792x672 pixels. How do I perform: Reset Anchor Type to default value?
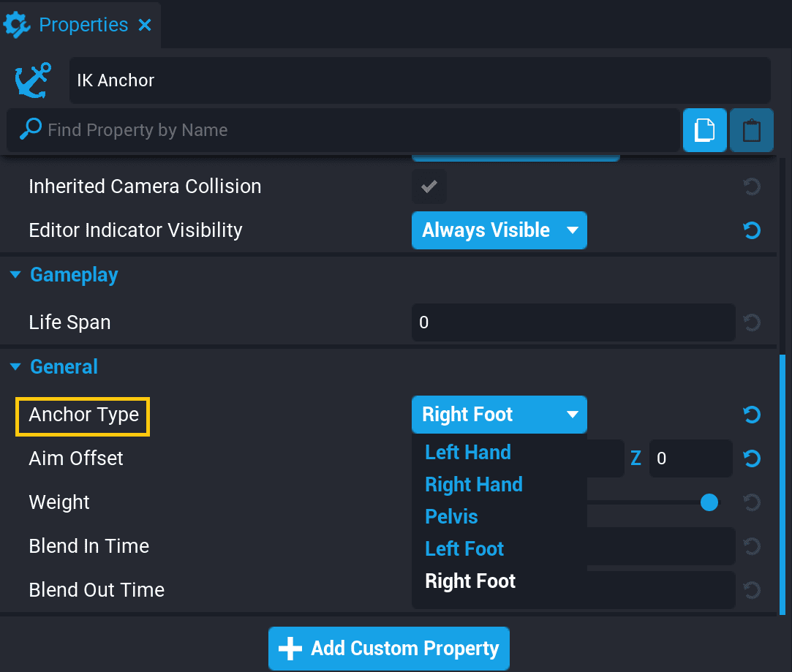pyautogui.click(x=751, y=415)
